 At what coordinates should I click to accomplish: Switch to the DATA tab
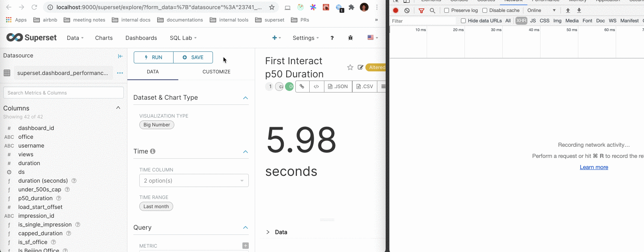click(153, 72)
